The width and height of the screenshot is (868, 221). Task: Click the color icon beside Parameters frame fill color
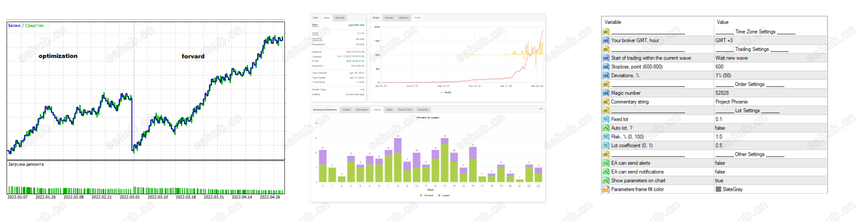pos(605,189)
